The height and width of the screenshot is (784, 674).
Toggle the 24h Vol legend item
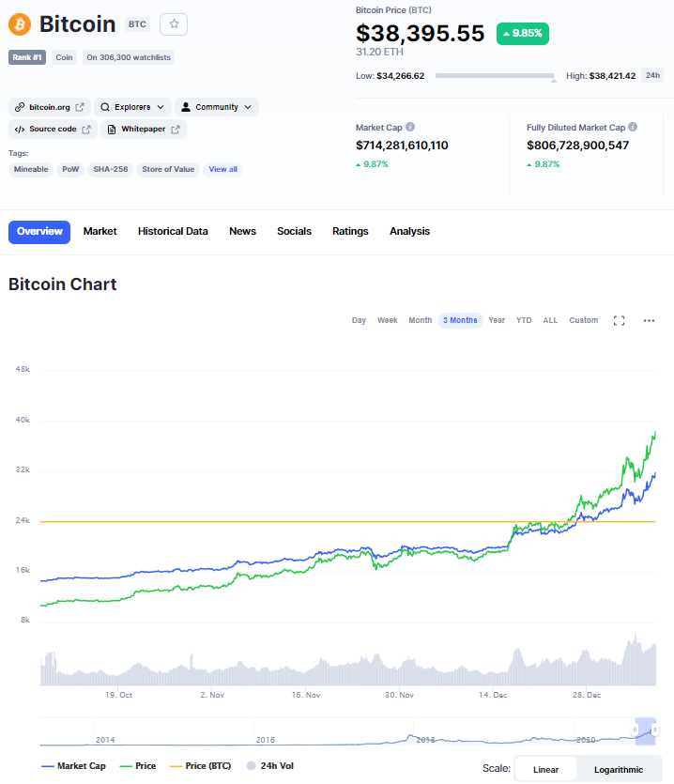(x=270, y=766)
